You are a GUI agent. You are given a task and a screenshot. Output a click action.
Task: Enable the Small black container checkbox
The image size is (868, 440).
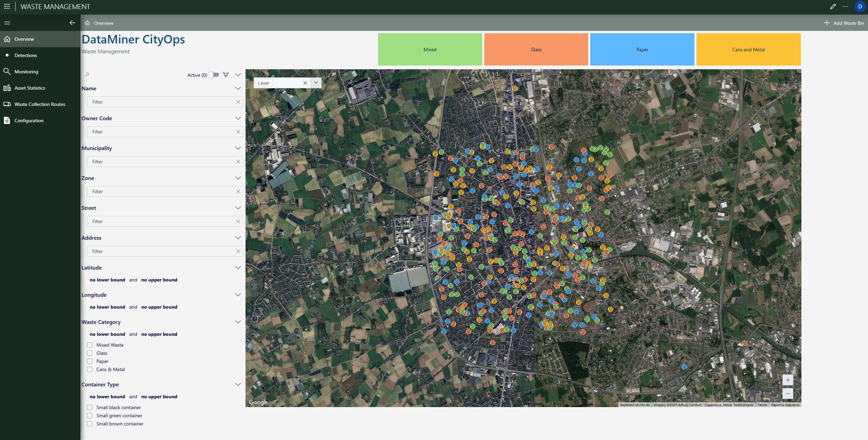click(x=90, y=407)
